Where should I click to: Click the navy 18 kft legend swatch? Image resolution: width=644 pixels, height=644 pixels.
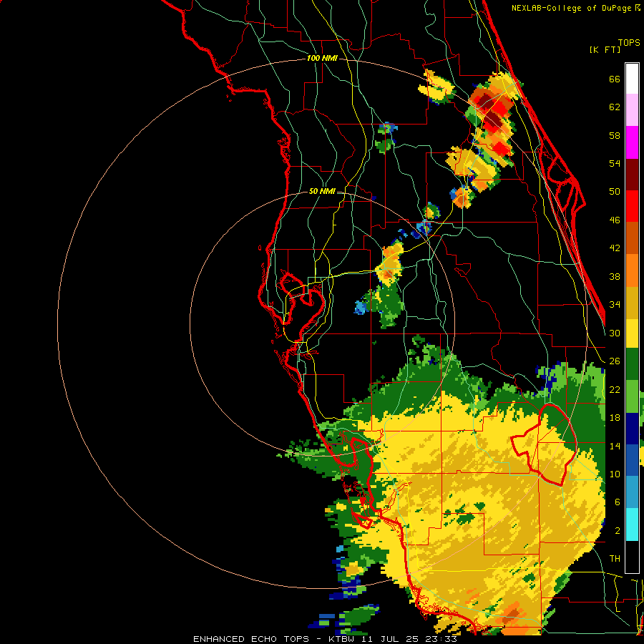click(x=632, y=429)
